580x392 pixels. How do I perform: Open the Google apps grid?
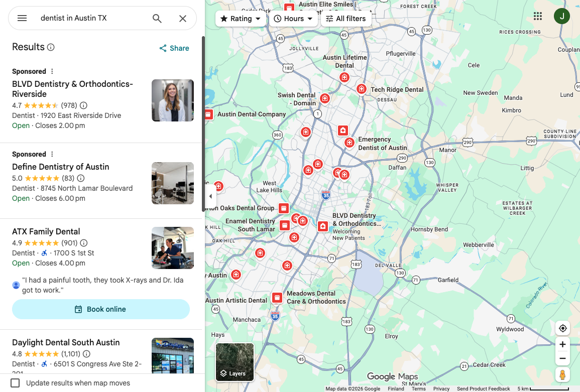[x=538, y=16]
